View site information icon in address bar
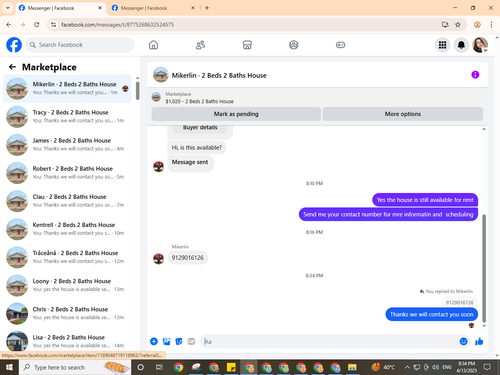Screen dimensions: 500x375 click(53, 24)
